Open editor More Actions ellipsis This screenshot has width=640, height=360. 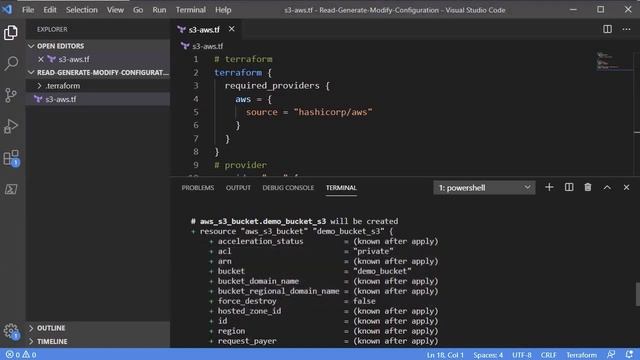[x=626, y=29]
